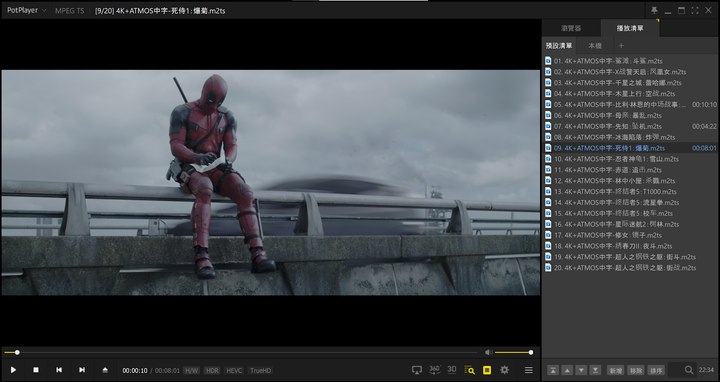Open file with the eject icon

[105, 370]
